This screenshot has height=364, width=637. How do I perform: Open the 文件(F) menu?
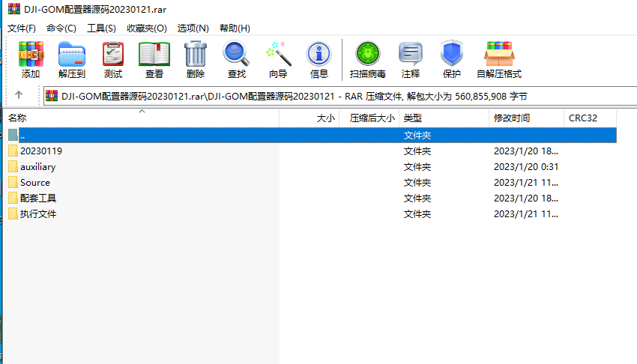click(22, 28)
